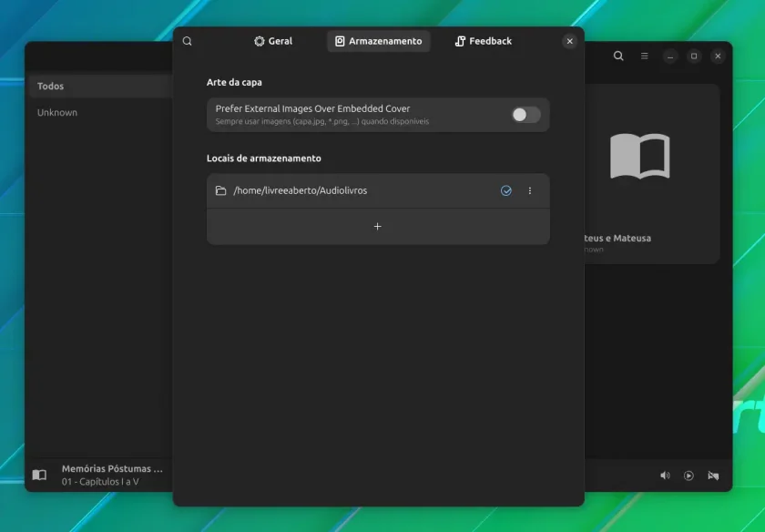The image size is (765, 532).
Task: Open the preferences search icon
Action: pos(188,41)
